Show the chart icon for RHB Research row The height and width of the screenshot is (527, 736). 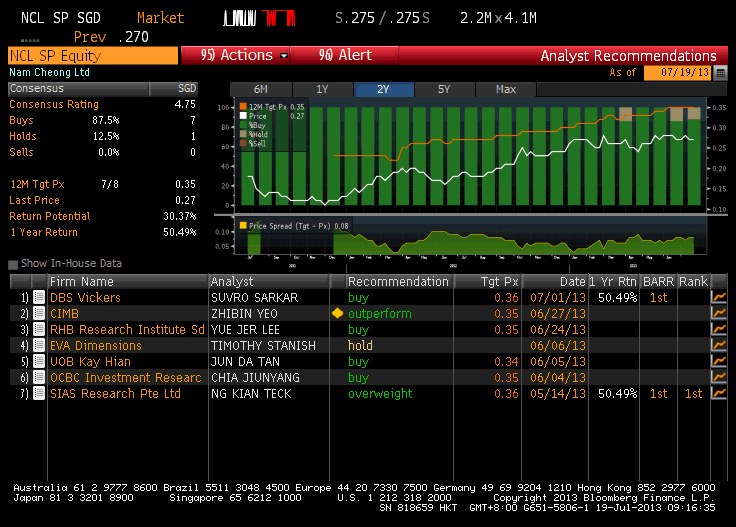pyautogui.click(x=719, y=329)
